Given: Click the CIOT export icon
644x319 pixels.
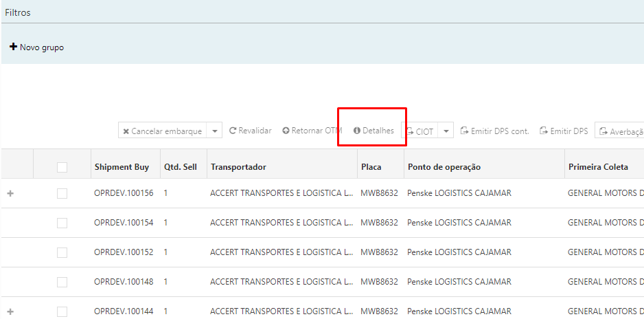Looking at the screenshot, I should tap(409, 131).
